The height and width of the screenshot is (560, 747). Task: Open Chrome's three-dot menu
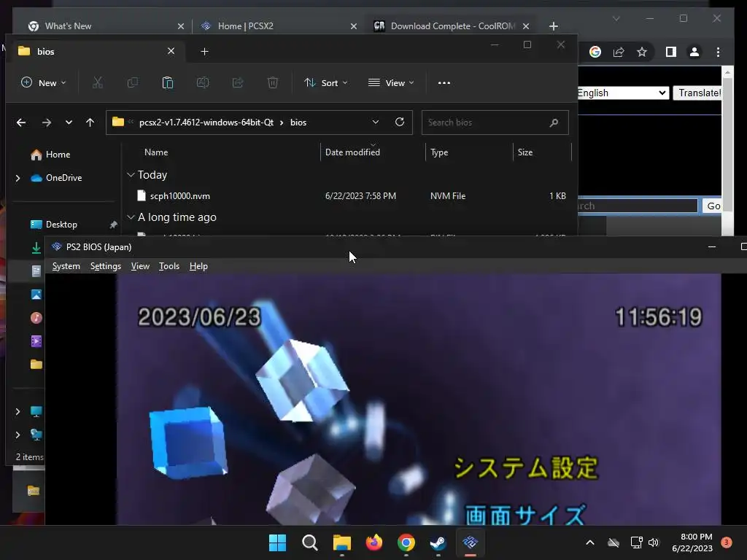click(718, 52)
